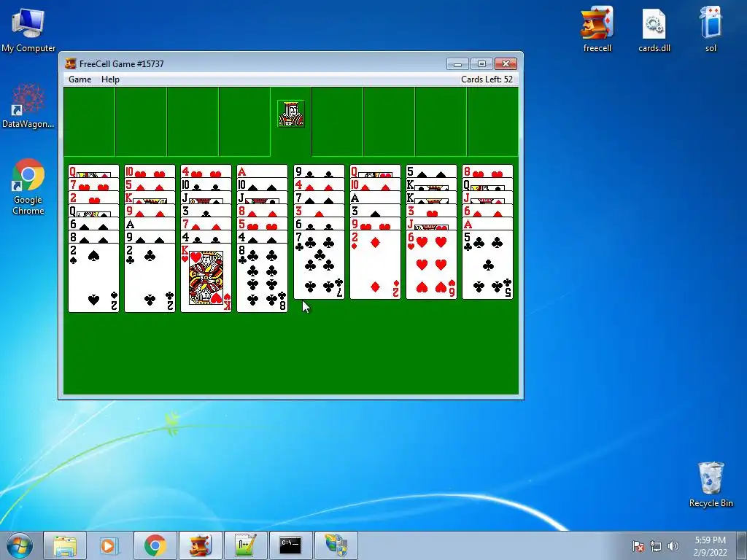Open the Help menu in FreeCell
747x560 pixels.
pyautogui.click(x=110, y=79)
